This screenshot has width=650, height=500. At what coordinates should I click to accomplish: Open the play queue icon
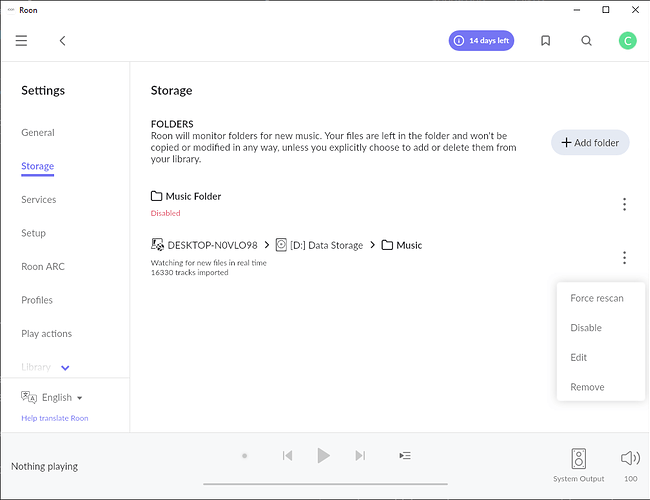click(405, 456)
